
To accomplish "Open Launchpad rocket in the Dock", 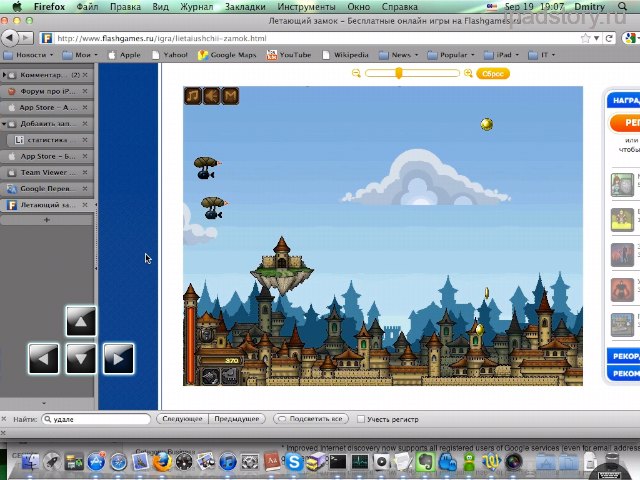I will (x=52, y=462).
